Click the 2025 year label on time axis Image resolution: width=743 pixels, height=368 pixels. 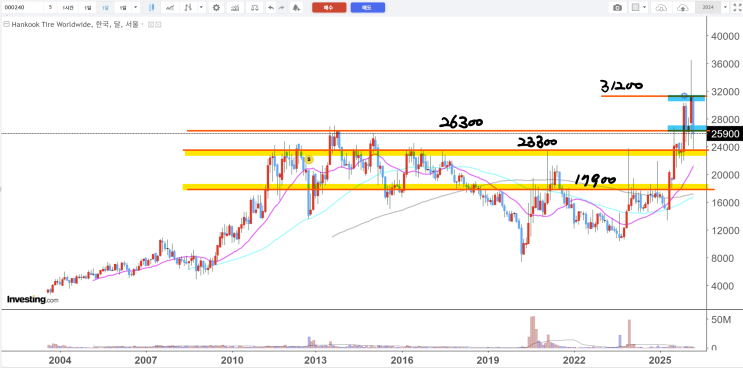tap(659, 359)
